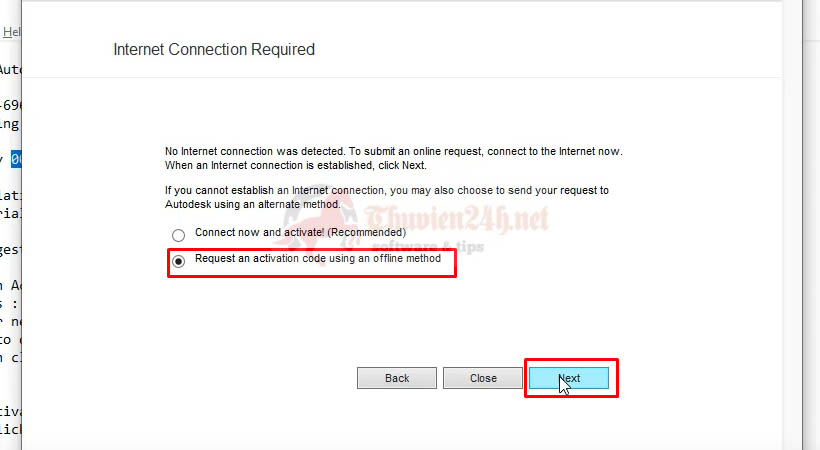Click the background text line starting 'Aut'
Viewport: 820px width, 450px height.
[10, 70]
